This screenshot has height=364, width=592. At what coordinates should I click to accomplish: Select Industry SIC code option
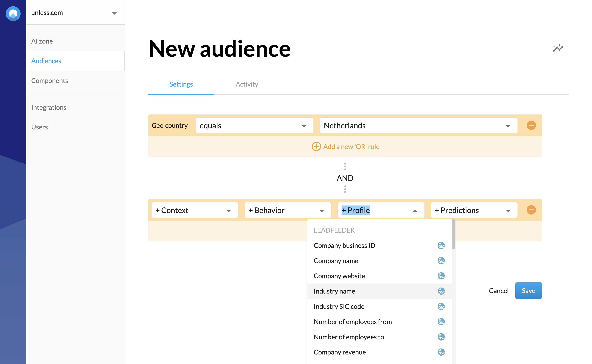[379, 307]
